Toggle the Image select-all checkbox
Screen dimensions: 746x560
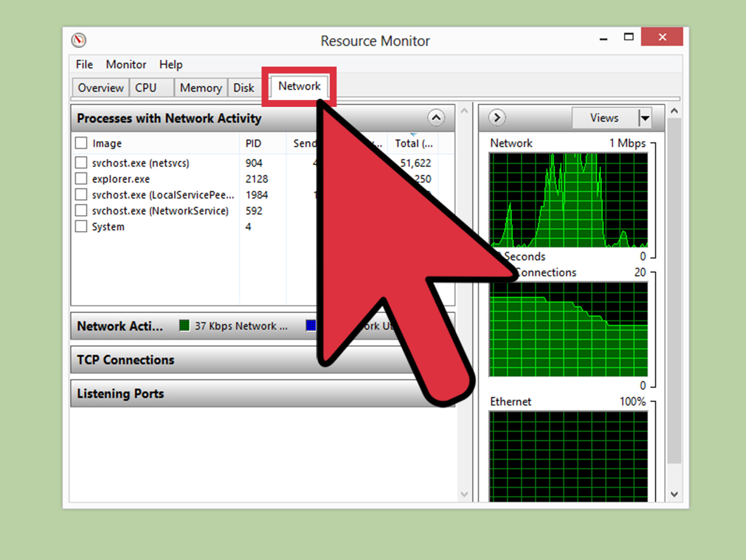click(81, 143)
